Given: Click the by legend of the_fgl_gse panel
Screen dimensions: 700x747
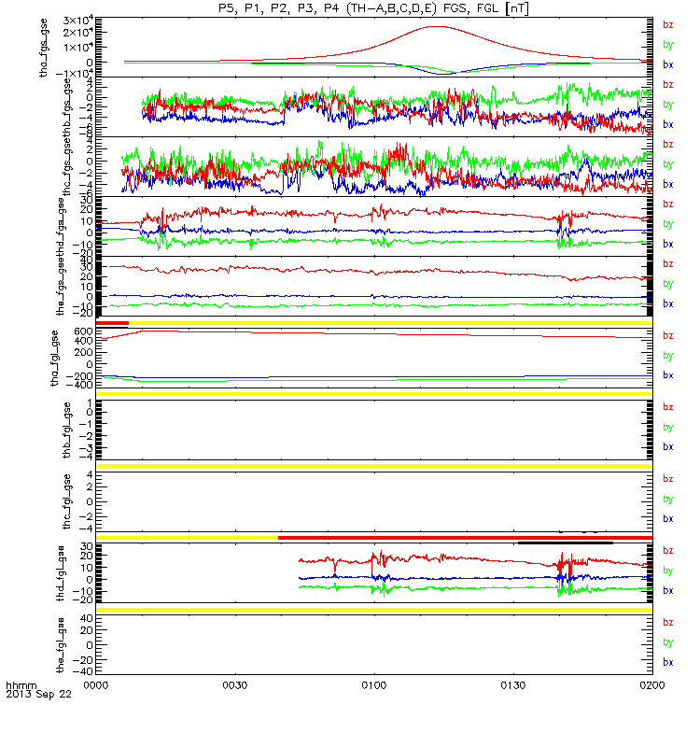Looking at the screenshot, I should (x=668, y=642).
